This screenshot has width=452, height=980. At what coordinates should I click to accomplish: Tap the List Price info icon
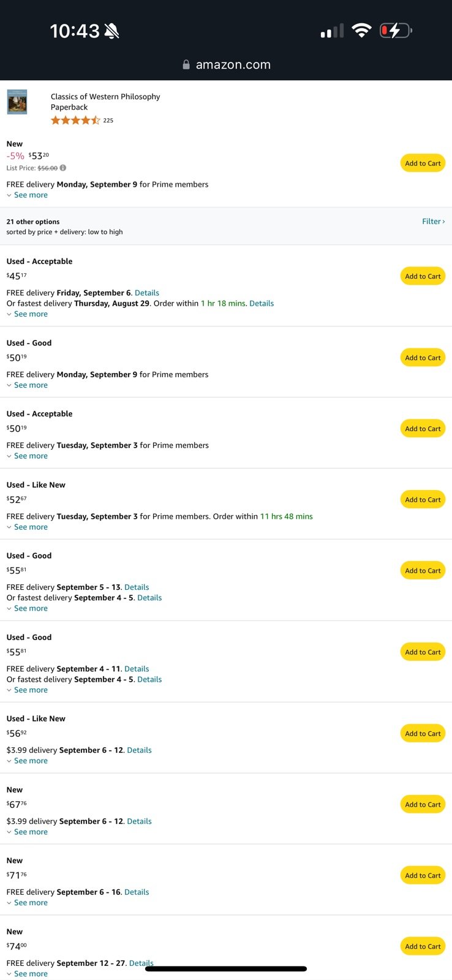[x=62, y=168]
